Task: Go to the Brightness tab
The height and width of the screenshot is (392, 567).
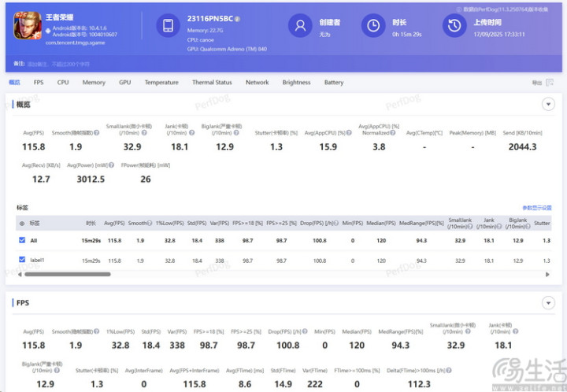Action: [x=296, y=82]
